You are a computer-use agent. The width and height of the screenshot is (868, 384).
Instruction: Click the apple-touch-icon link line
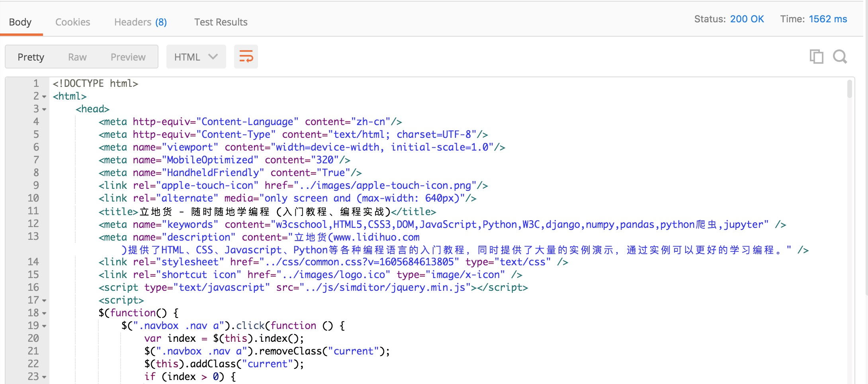[x=293, y=185]
